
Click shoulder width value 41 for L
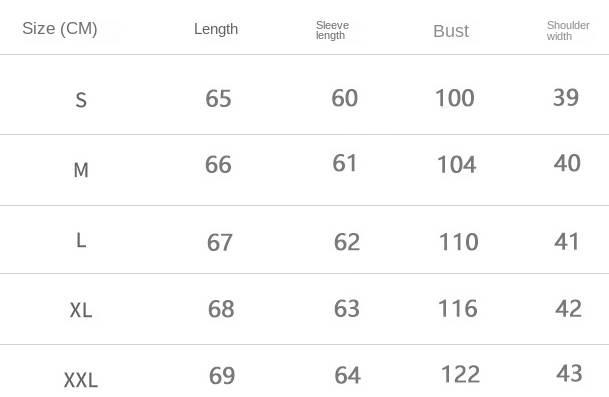click(x=567, y=242)
